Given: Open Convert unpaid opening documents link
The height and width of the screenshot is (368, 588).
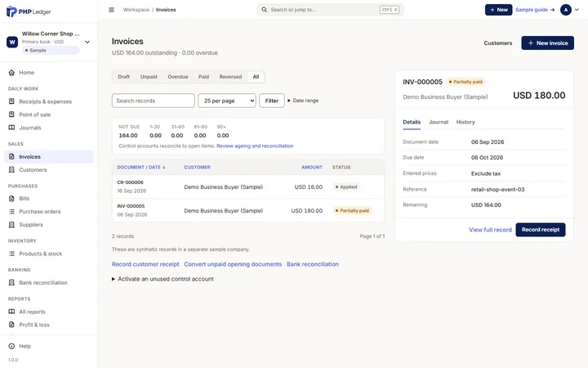Looking at the screenshot, I should 233,264.
